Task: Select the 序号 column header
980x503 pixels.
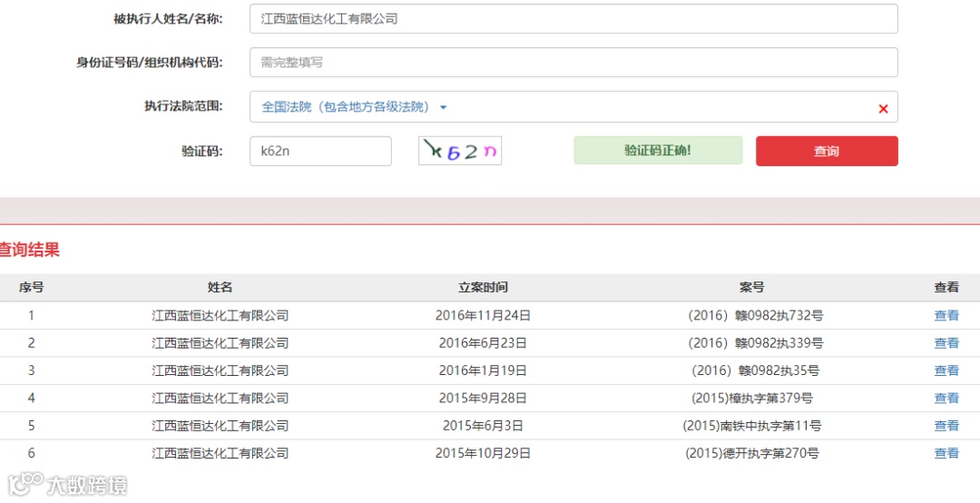Action: click(31, 288)
